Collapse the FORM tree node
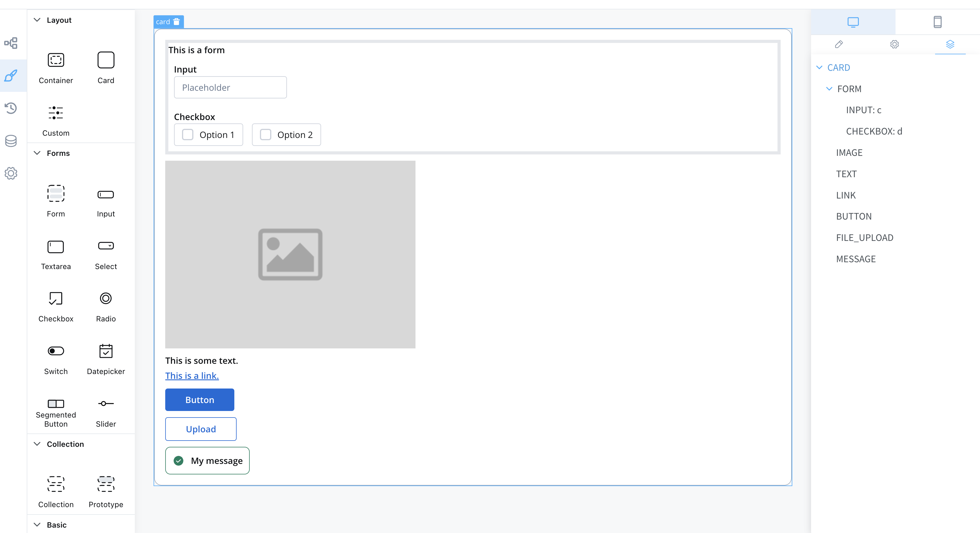Image resolution: width=980 pixels, height=533 pixels. click(829, 89)
